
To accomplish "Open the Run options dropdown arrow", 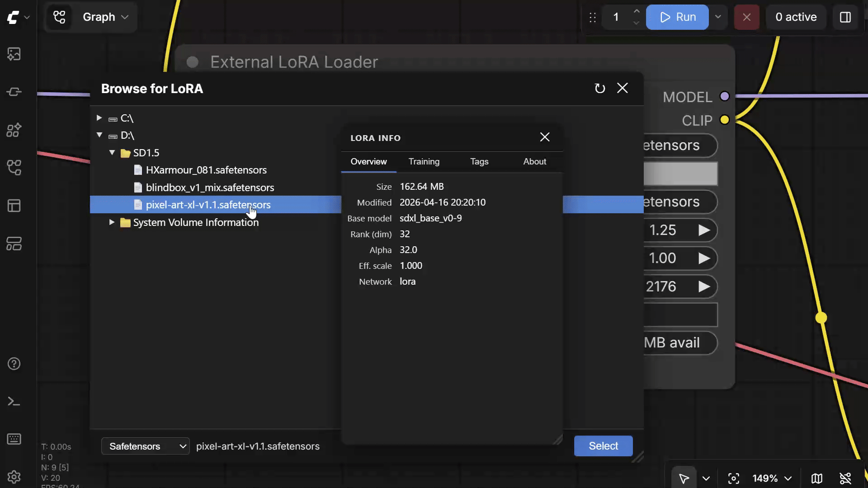I will tap(718, 17).
